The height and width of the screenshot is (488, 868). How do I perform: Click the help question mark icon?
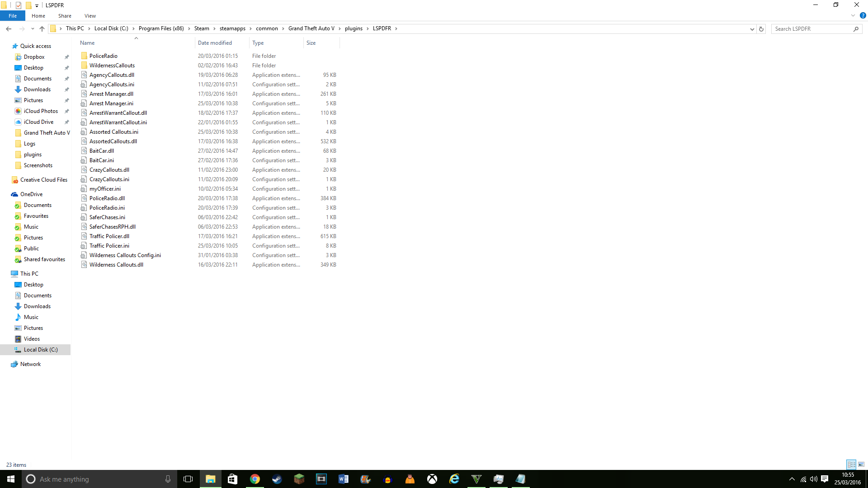click(863, 15)
